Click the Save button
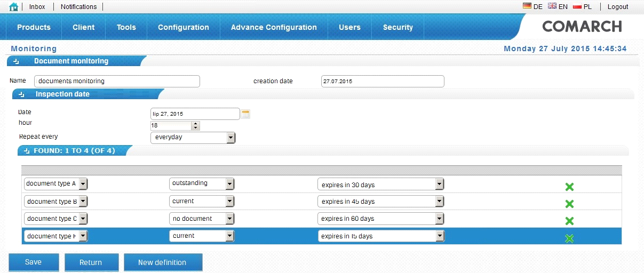Viewport: 644px width, 273px height. [34, 262]
